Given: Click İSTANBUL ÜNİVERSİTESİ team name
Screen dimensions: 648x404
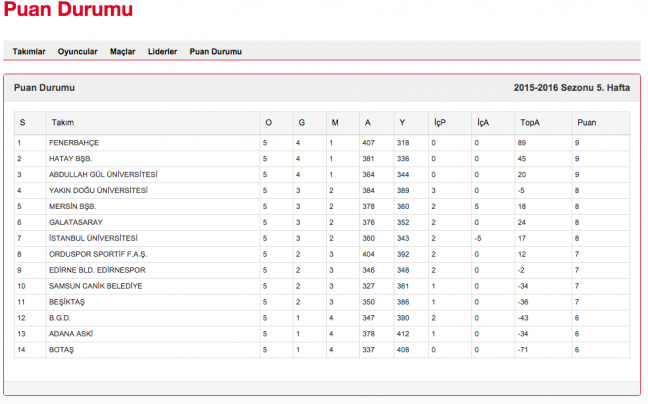Looking at the screenshot, I should click(92, 238).
